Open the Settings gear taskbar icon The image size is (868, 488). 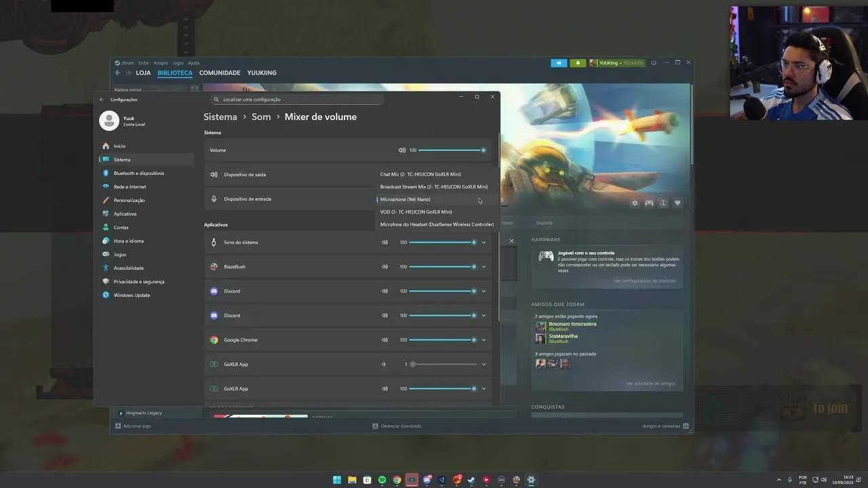pyautogui.click(x=531, y=480)
